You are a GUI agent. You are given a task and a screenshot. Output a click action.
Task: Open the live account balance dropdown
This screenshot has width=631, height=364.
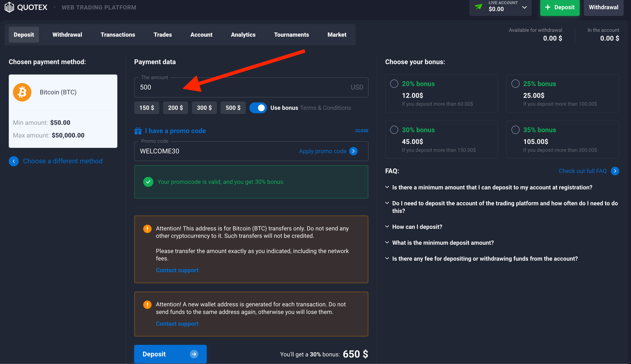click(525, 8)
